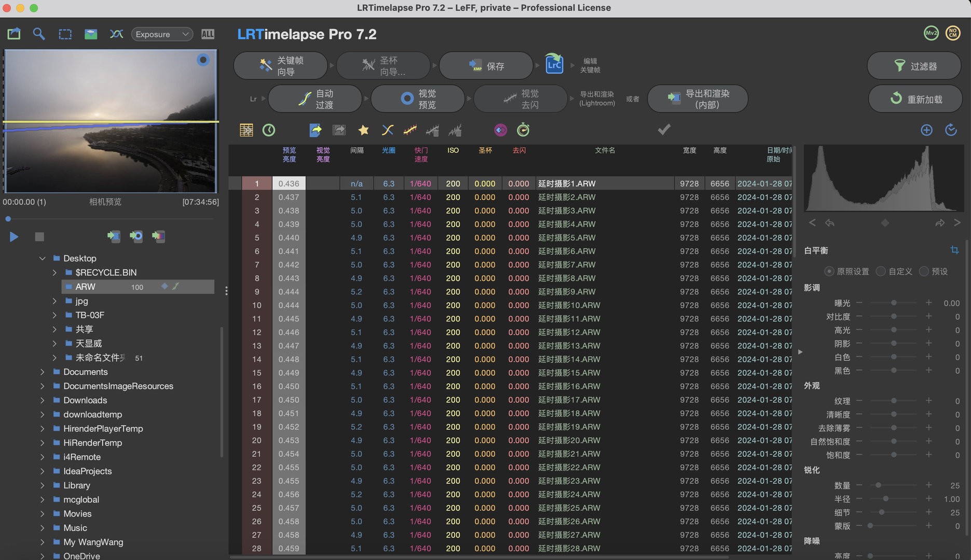
Task: Click the magnifier zoom icon
Action: pyautogui.click(x=39, y=34)
